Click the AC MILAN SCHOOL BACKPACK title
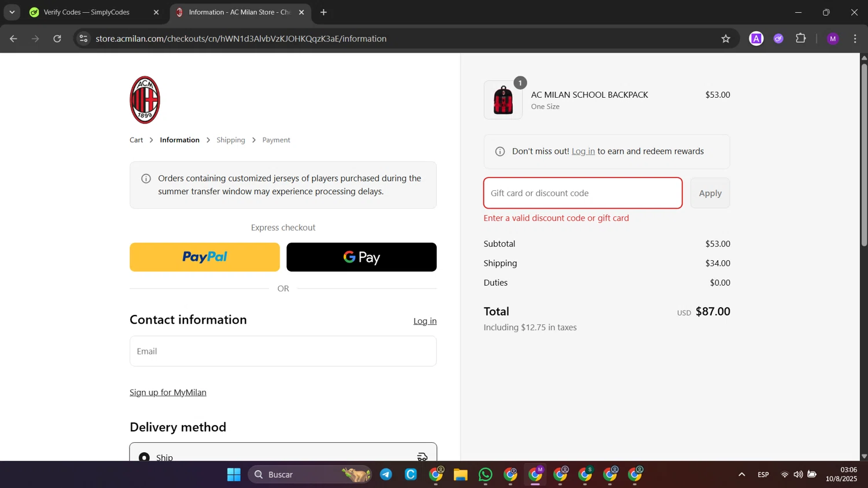The image size is (868, 488). [x=590, y=95]
